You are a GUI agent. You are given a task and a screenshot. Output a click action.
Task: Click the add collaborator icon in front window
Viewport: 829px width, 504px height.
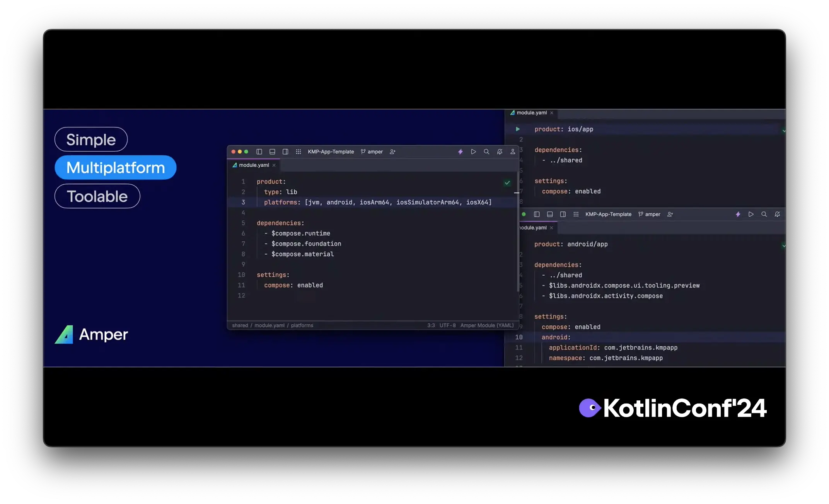[x=393, y=152]
